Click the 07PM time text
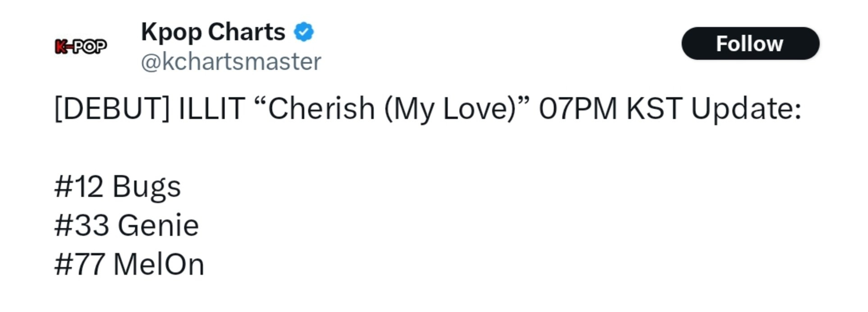Image resolution: width=868 pixels, height=312 pixels. coord(578,109)
